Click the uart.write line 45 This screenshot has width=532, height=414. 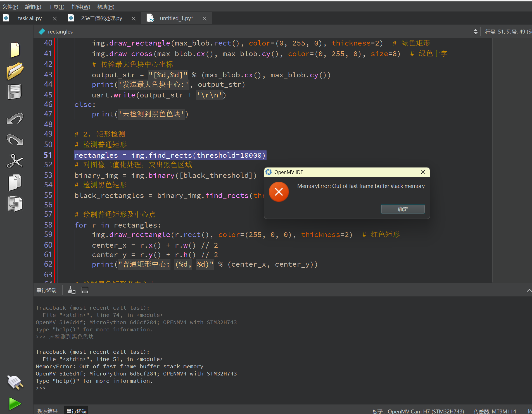pos(159,95)
